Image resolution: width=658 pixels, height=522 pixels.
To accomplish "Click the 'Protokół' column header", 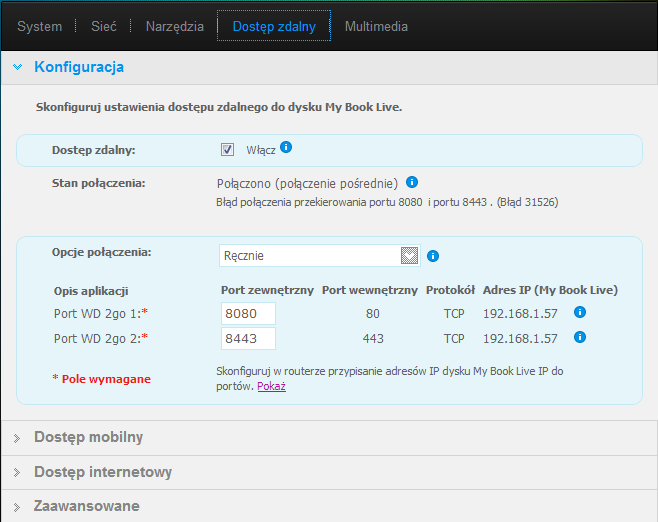I will click(x=450, y=290).
